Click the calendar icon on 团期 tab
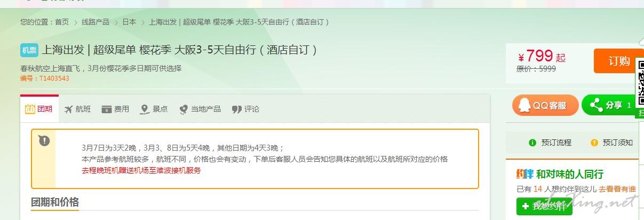The height and width of the screenshot is (220, 644). coord(30,109)
